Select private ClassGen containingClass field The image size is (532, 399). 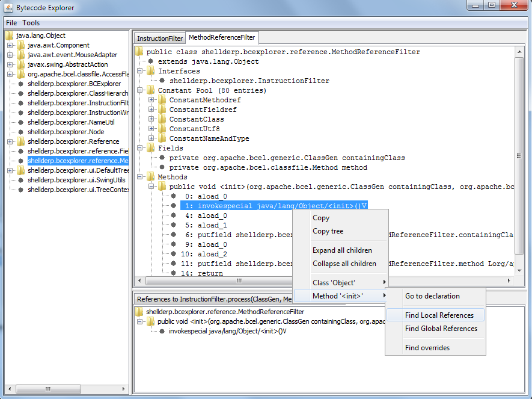tap(287, 158)
